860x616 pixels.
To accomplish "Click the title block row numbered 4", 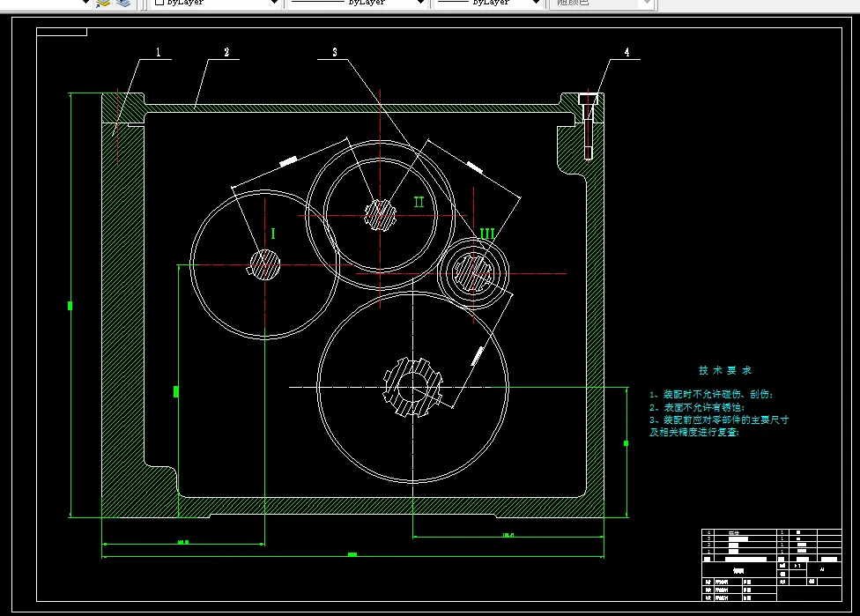I will [772, 532].
